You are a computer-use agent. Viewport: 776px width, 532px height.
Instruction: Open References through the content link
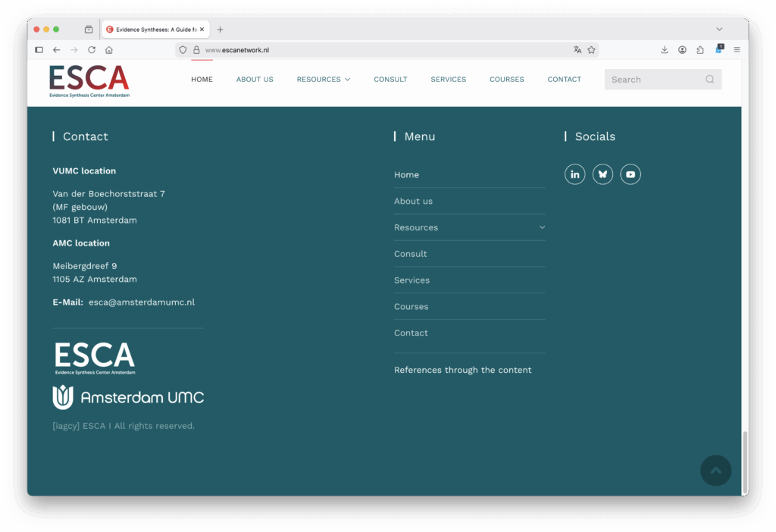pyautogui.click(x=462, y=371)
